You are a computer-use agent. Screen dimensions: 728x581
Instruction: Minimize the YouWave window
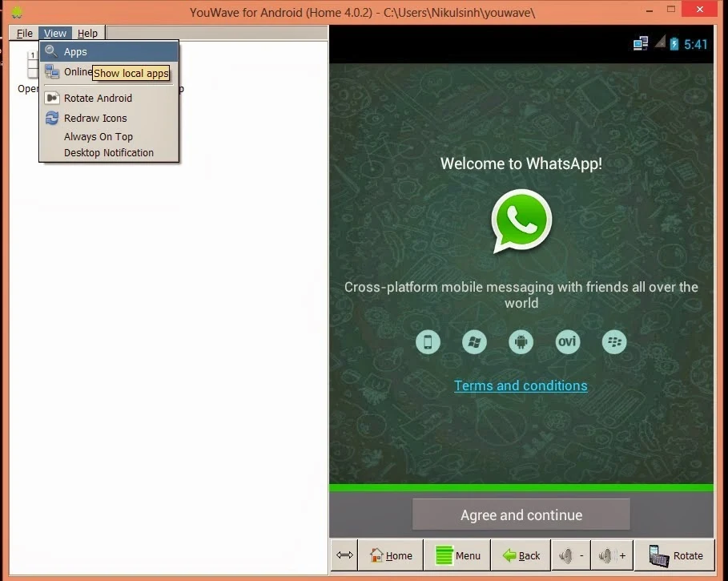point(649,10)
